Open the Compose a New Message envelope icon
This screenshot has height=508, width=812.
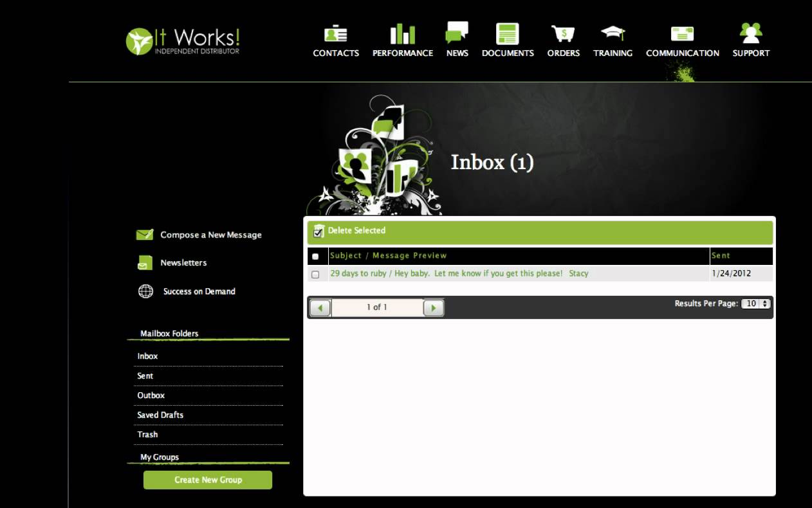click(x=144, y=234)
